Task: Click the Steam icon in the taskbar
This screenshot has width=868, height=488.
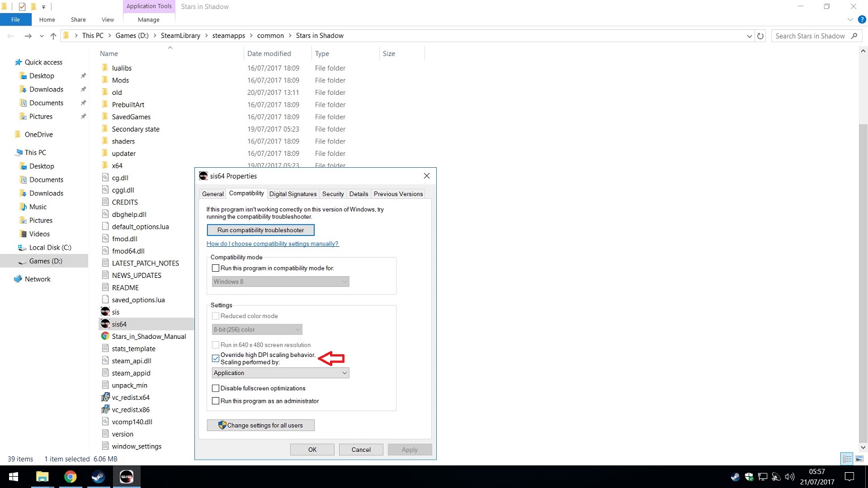Action: coord(98,477)
